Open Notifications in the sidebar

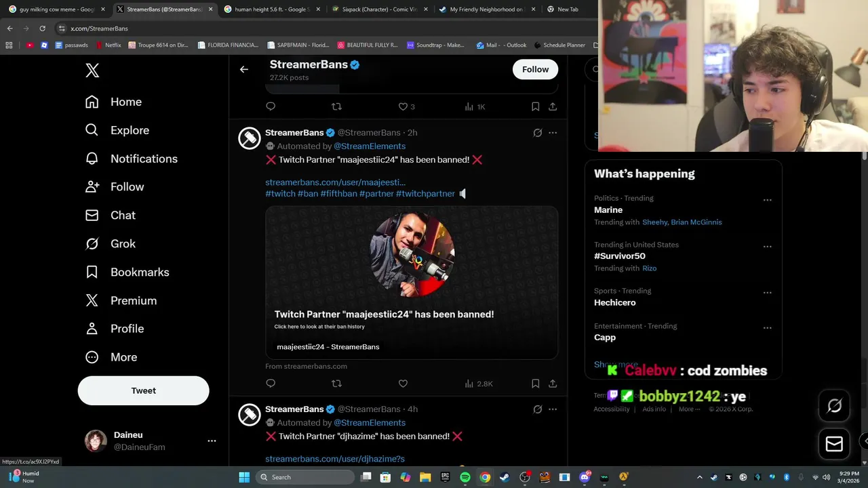click(131, 159)
